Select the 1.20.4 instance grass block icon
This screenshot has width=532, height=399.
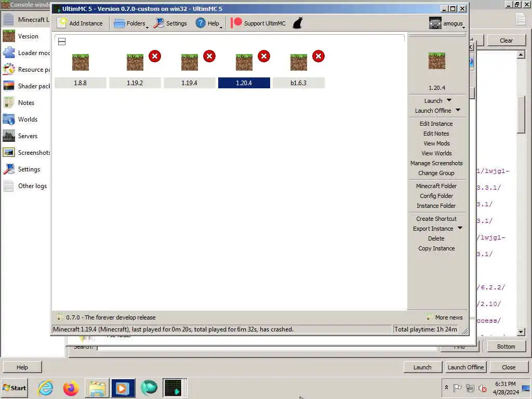[244, 62]
